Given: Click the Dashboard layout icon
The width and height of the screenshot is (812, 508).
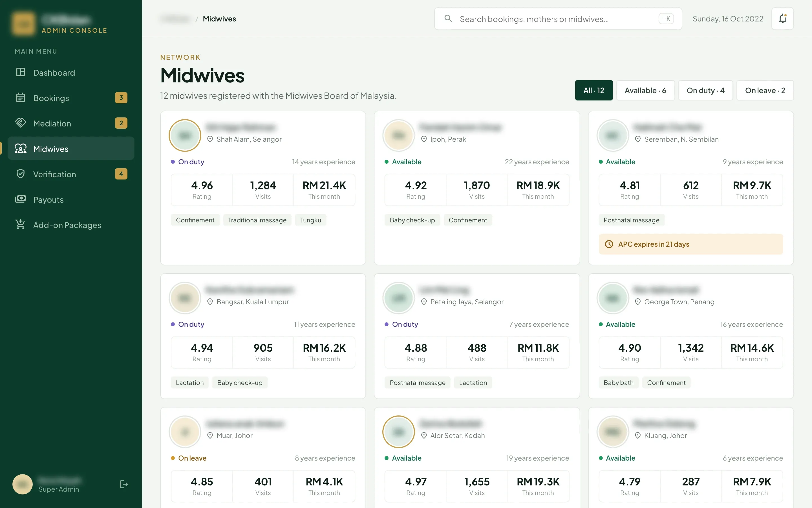Looking at the screenshot, I should [21, 72].
